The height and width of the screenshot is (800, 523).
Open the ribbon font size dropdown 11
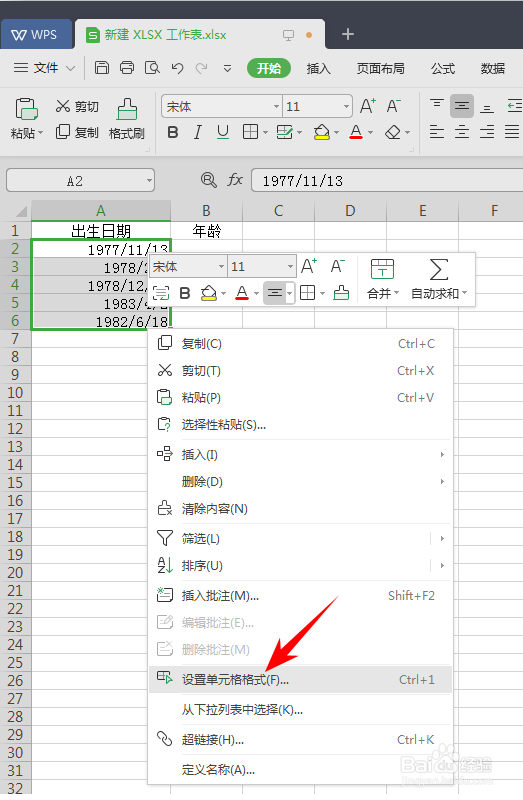point(346,107)
